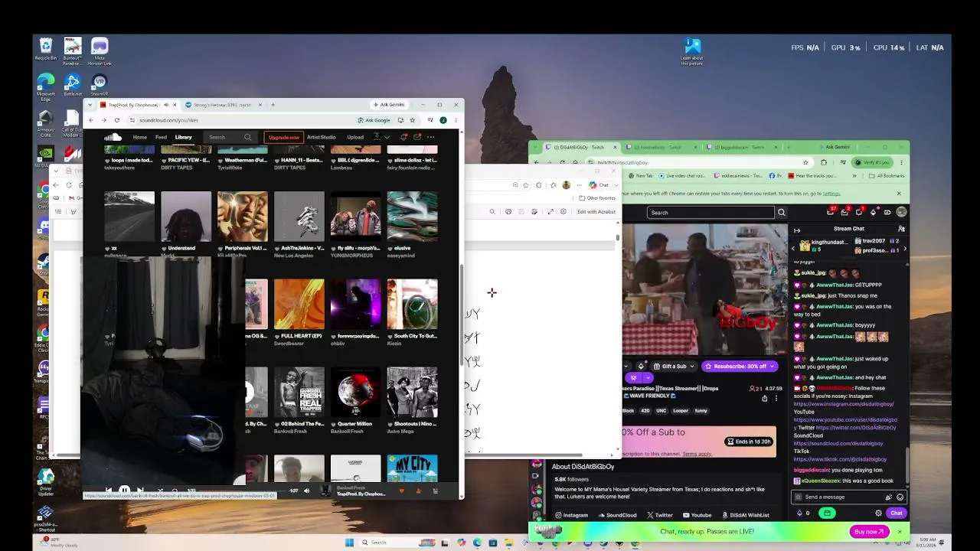Open the DiSdAt WishList link
The image size is (980, 551).
[745, 515]
